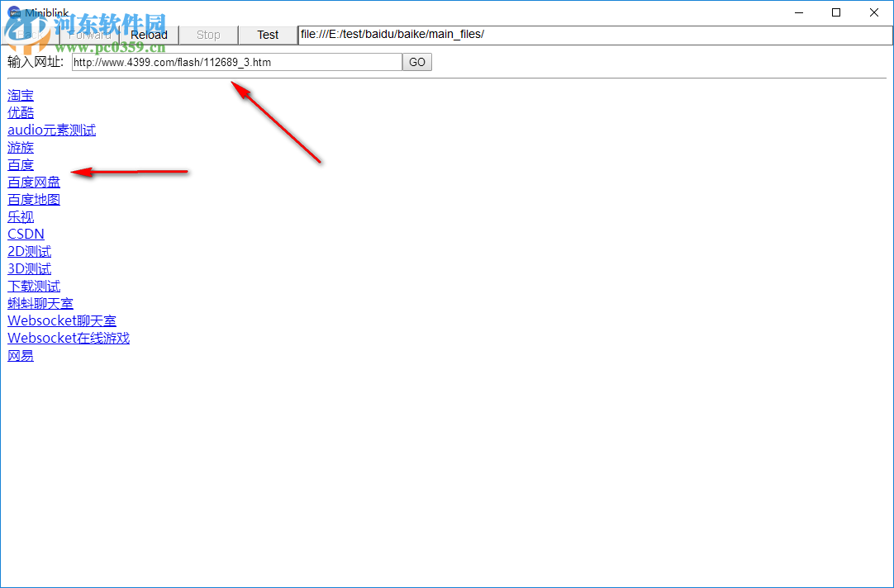This screenshot has height=588, width=894.
Task: Open the CSDN link
Action: (x=26, y=235)
